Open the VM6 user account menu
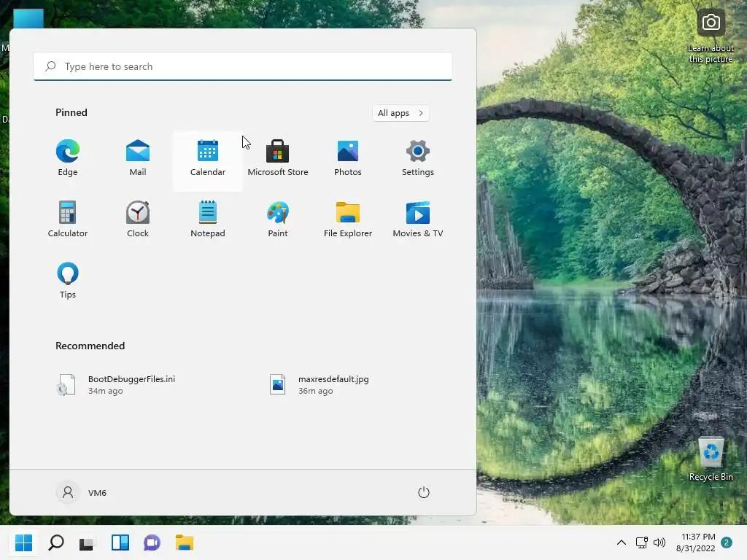This screenshot has width=747, height=560. [82, 492]
